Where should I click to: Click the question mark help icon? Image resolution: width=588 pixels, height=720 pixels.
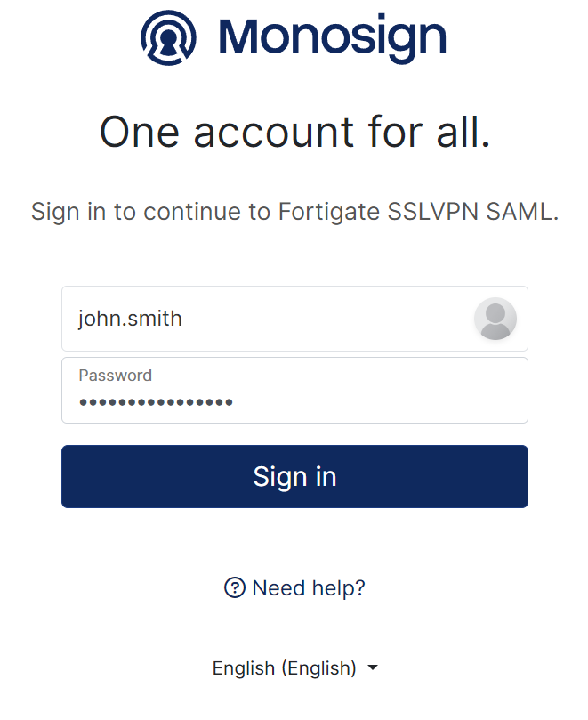235,587
